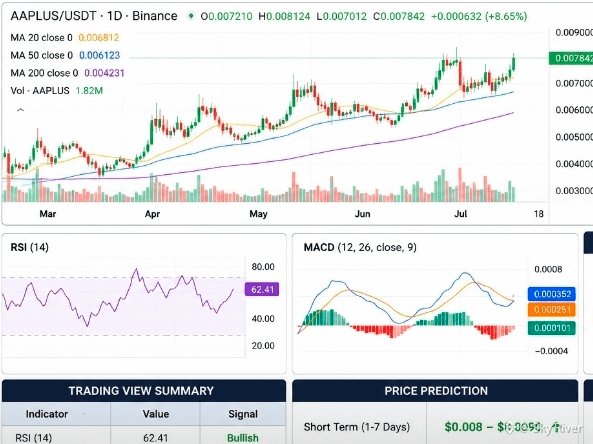Click the MA 50 value 0.006123
This screenshot has width=593, height=444.
click(x=99, y=55)
